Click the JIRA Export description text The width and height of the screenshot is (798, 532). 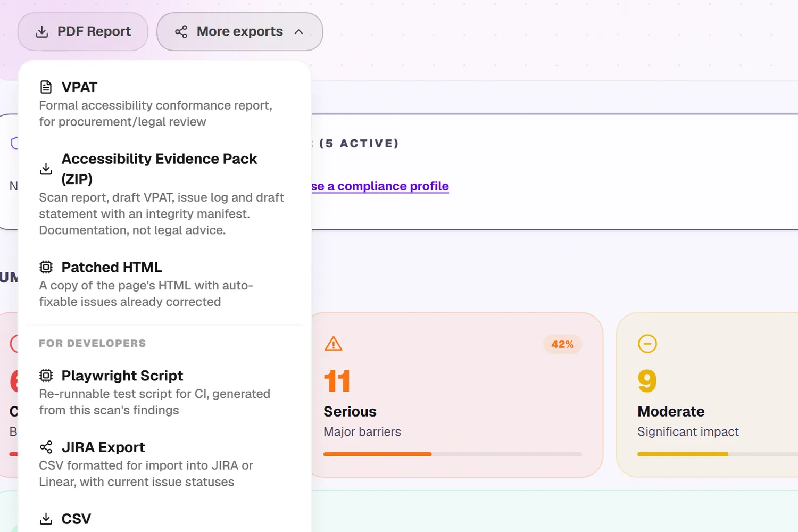point(146,473)
